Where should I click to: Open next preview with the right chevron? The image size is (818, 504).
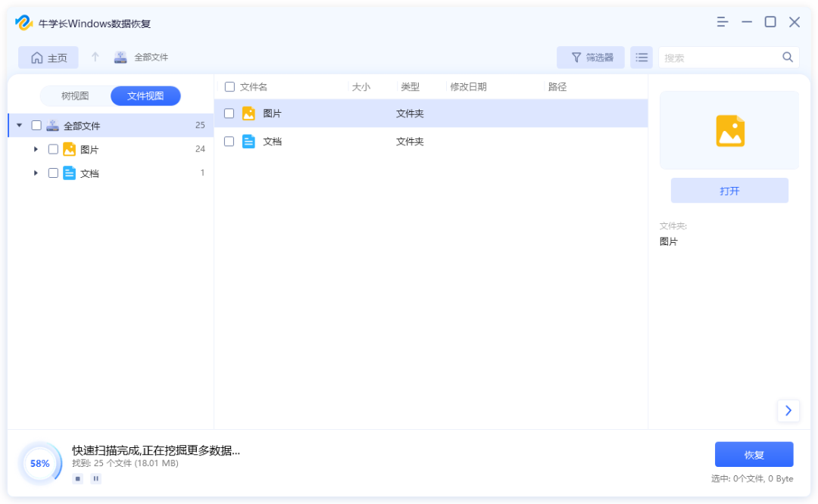coord(788,411)
